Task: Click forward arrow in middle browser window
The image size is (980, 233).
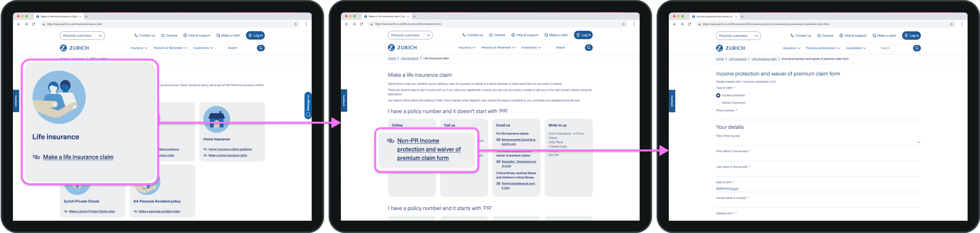Action: point(354,24)
